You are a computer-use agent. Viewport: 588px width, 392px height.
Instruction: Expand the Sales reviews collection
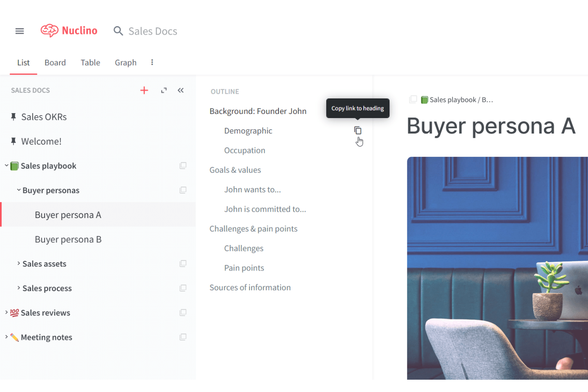(6, 313)
